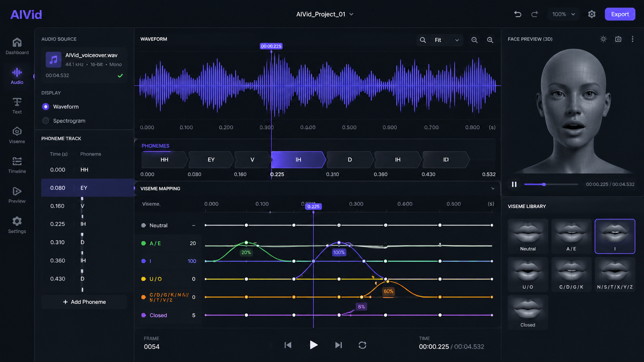This screenshot has height=362, width=644.
Task: Go to the Text sidebar section
Action: tap(17, 106)
